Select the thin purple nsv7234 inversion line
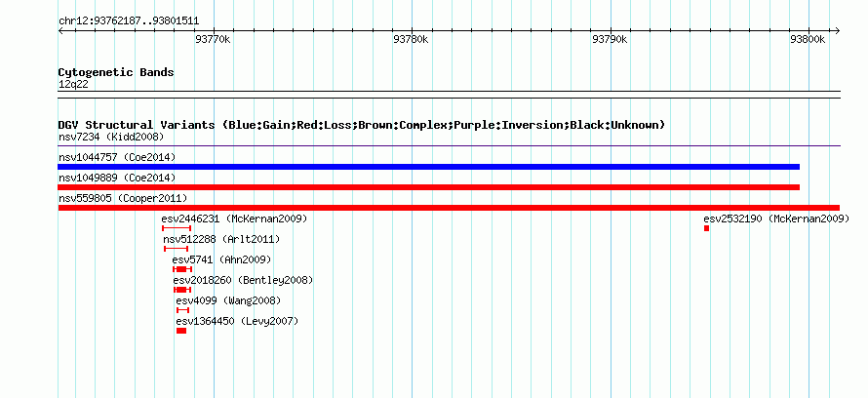The height and width of the screenshot is (398, 868). (449, 146)
